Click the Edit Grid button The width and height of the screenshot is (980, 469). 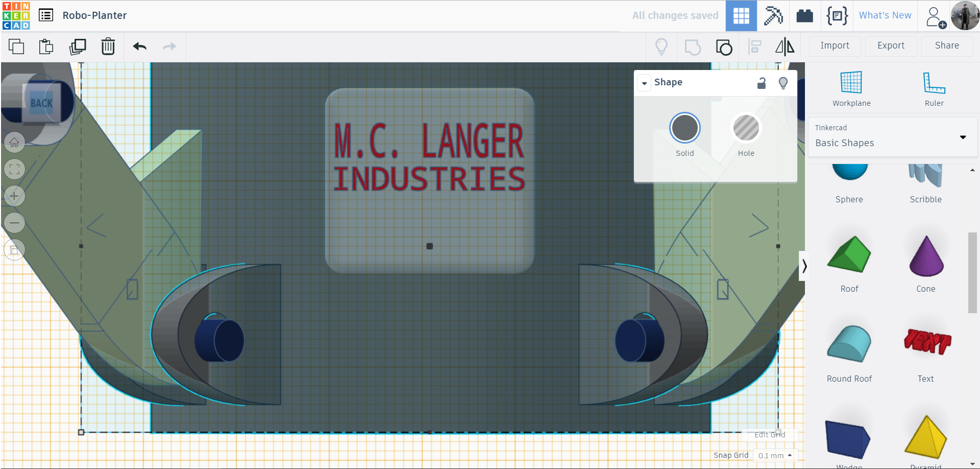point(770,435)
